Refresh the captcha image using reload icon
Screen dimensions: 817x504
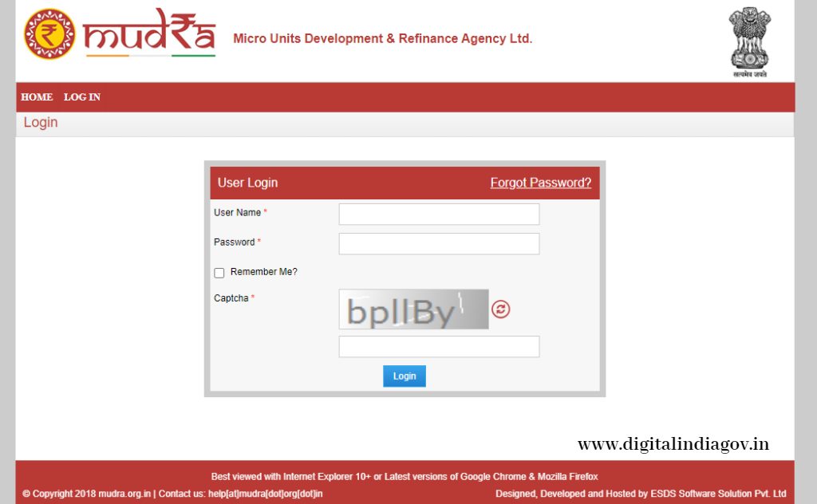pos(500,309)
